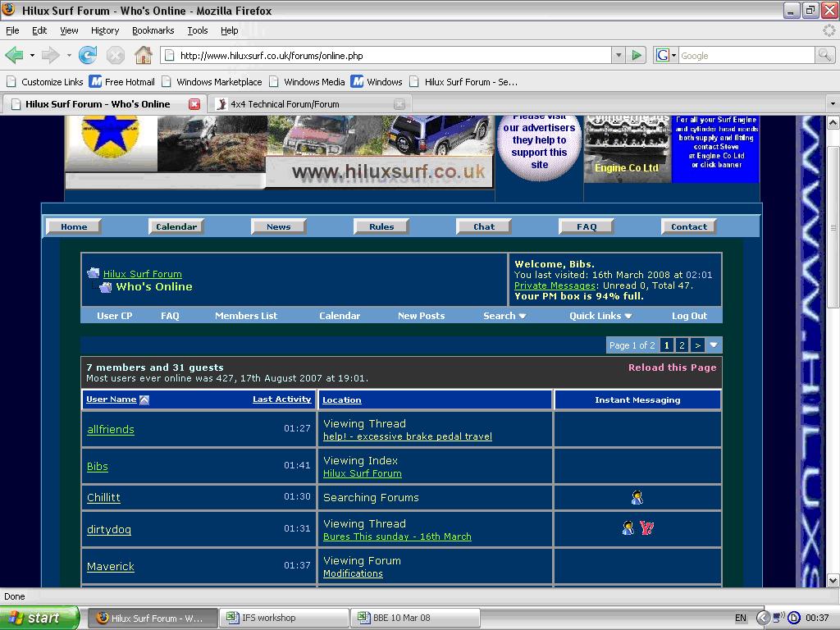
Task: Click the Firefox back arrow button
Action: click(x=14, y=56)
